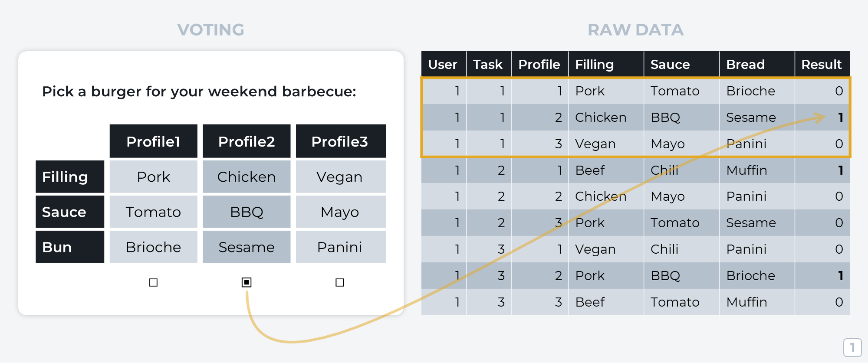868x363 pixels.
Task: Click the User column header
Action: coord(444,64)
